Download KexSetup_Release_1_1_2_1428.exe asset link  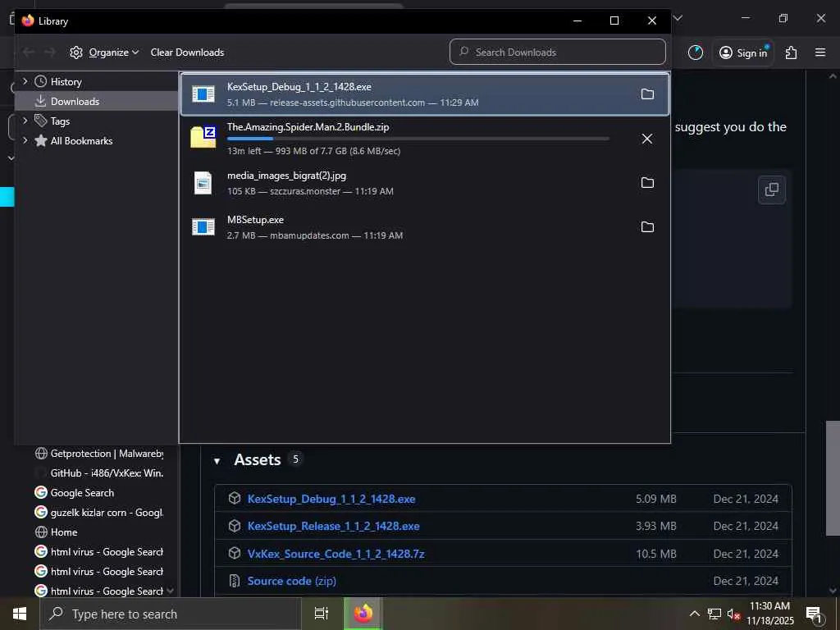pos(333,526)
